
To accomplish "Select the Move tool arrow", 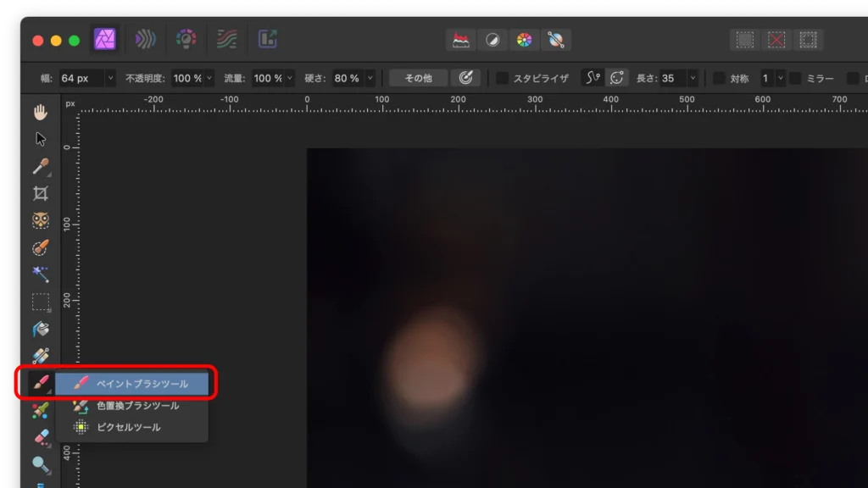I will click(x=41, y=139).
